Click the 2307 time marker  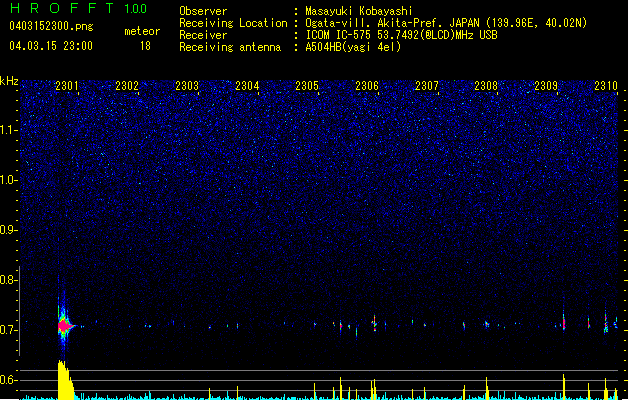(x=427, y=86)
